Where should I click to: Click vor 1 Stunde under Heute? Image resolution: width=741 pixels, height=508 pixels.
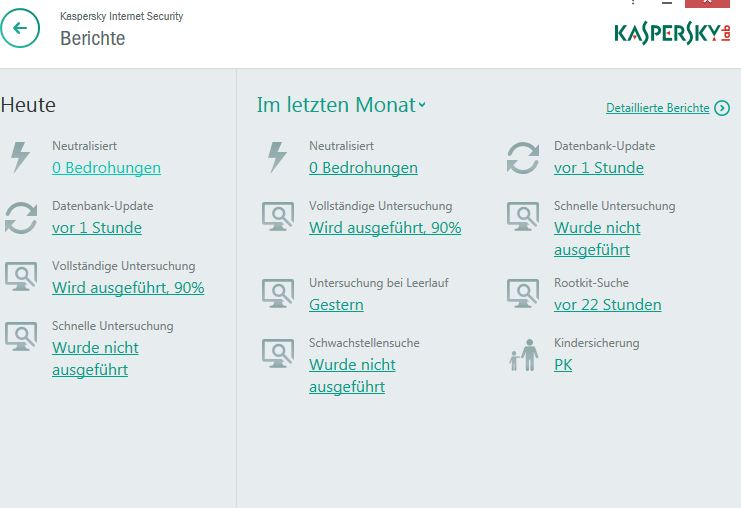97,228
